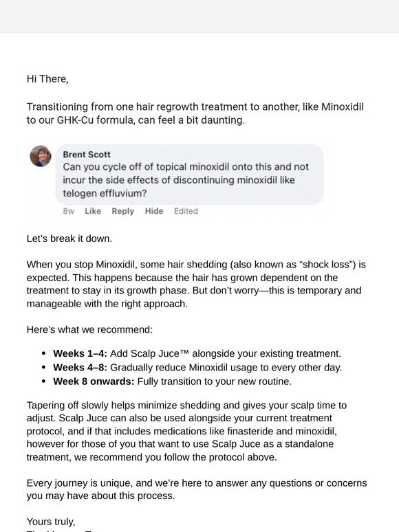
Task: Like Brent Scott's comment
Action: [x=93, y=211]
